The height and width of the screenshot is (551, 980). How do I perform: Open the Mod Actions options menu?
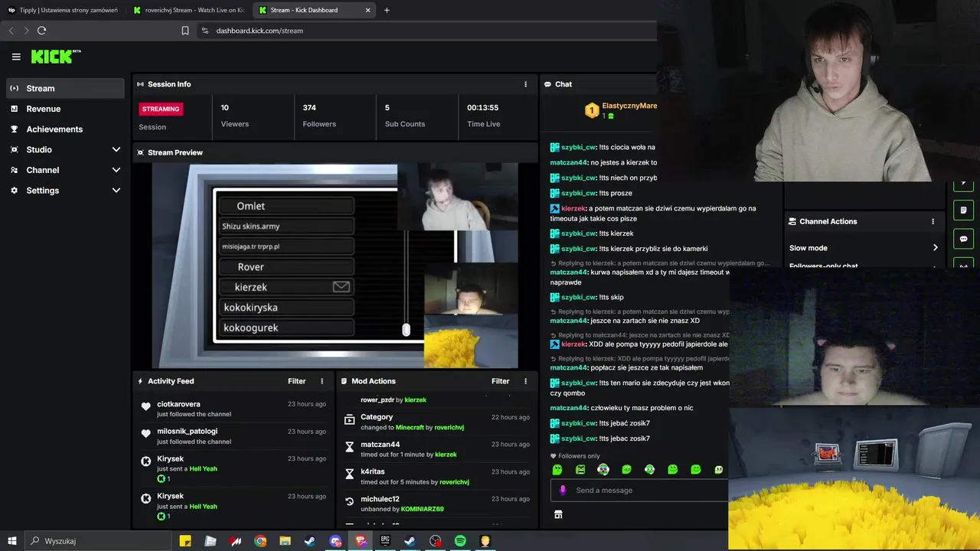(x=525, y=381)
